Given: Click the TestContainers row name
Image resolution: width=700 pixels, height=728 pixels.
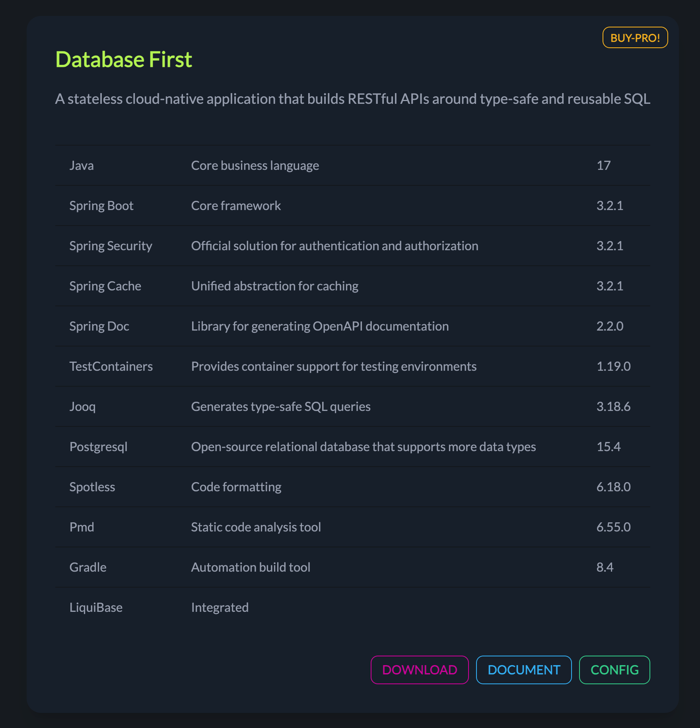Looking at the screenshot, I should [x=111, y=366].
